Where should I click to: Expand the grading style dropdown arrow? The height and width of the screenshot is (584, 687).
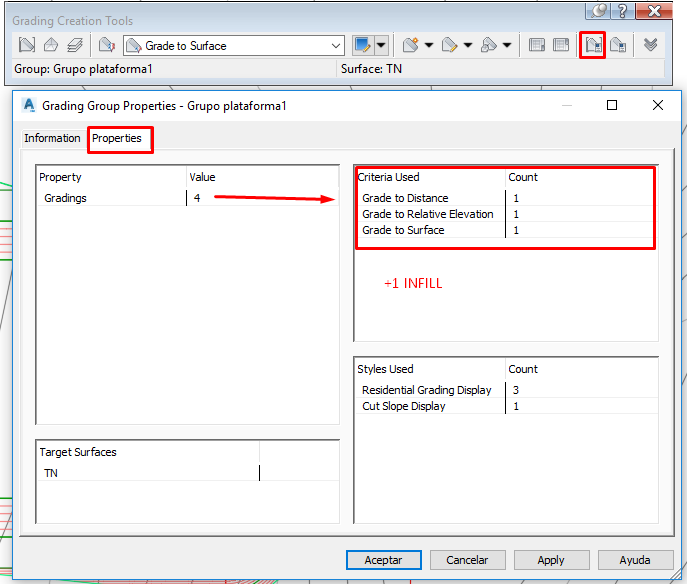(381, 45)
